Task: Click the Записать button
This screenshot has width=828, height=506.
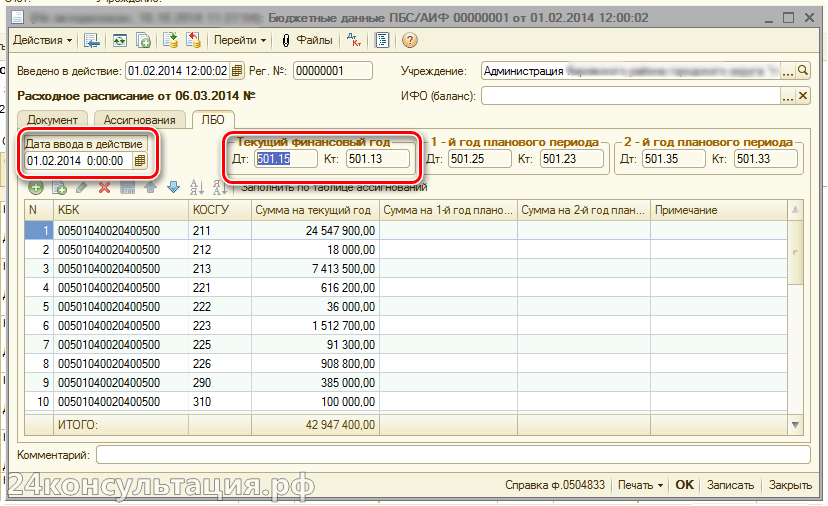Action: [x=730, y=484]
